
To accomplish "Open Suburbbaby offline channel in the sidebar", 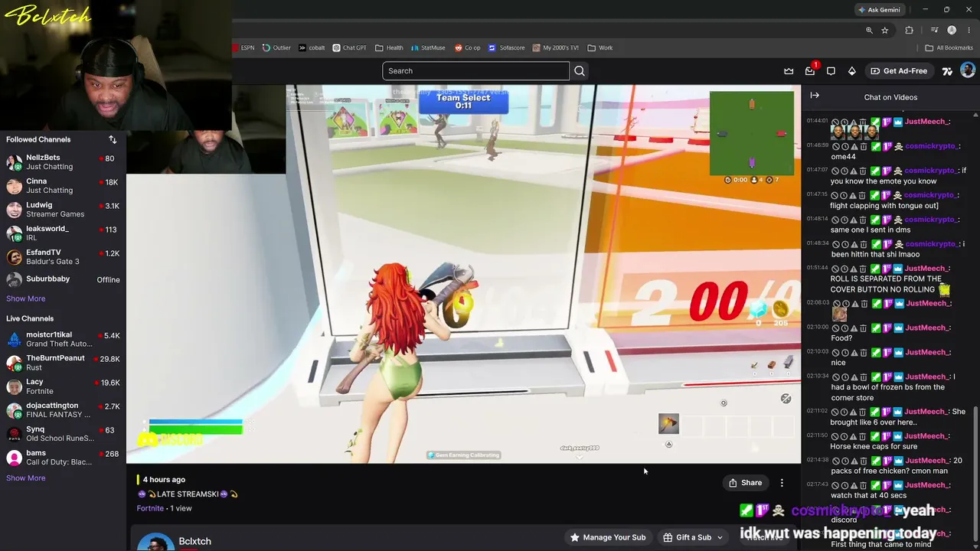I will point(63,279).
